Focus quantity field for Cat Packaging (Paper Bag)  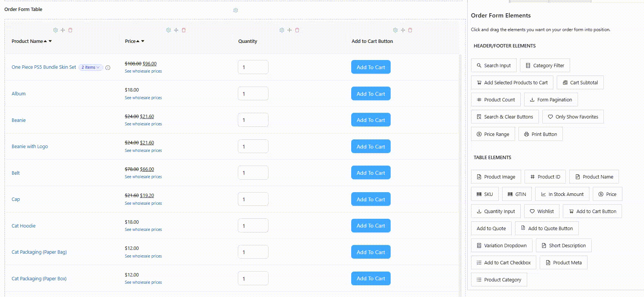coord(253,252)
